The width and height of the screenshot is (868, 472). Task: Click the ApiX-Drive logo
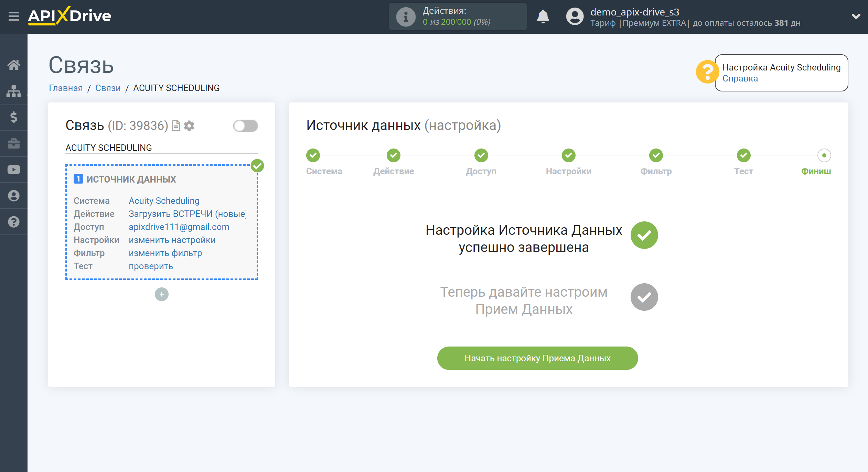click(x=69, y=16)
